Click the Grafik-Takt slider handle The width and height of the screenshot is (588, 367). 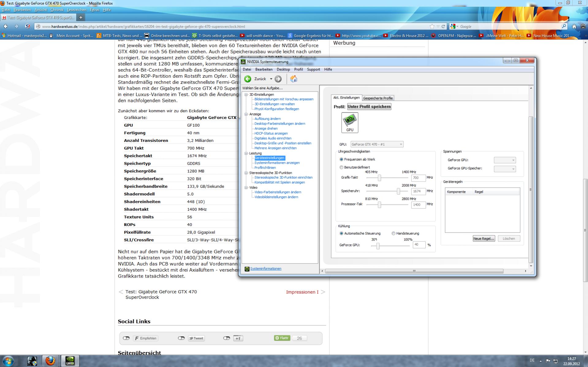point(379,178)
